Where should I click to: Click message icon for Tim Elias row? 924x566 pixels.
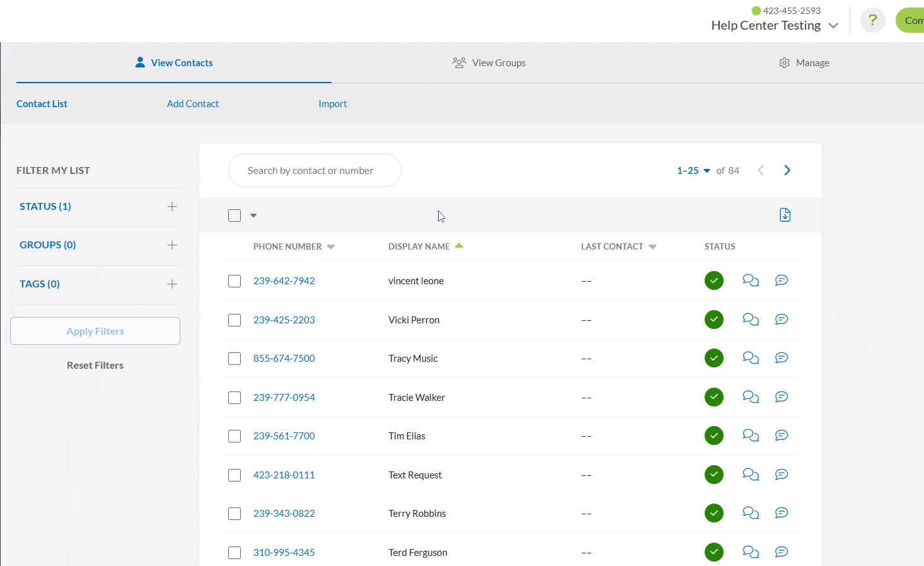click(x=781, y=436)
